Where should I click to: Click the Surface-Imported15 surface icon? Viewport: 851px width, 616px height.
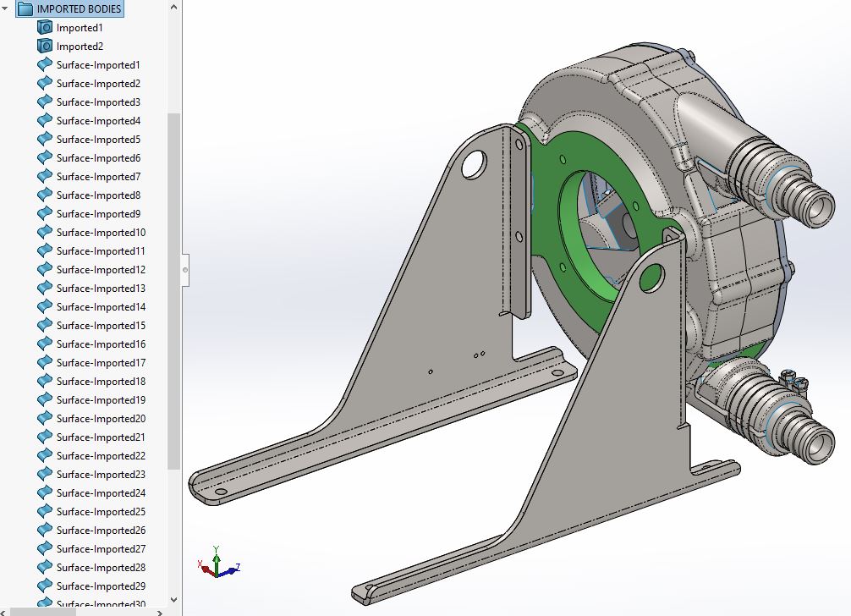[45, 325]
